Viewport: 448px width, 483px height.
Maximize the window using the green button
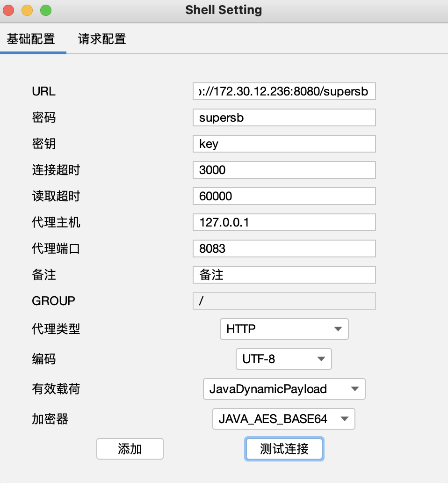pos(45,10)
